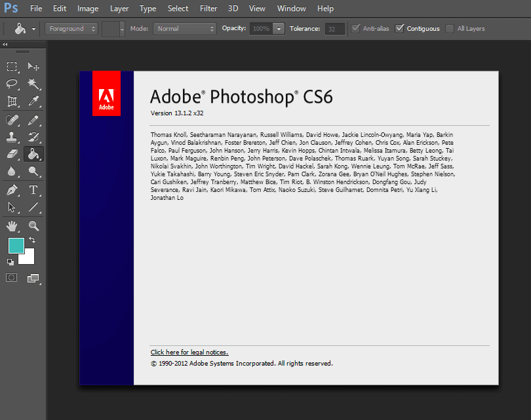Image resolution: width=531 pixels, height=420 pixels.
Task: Change the screen mode
Action: [x=33, y=278]
